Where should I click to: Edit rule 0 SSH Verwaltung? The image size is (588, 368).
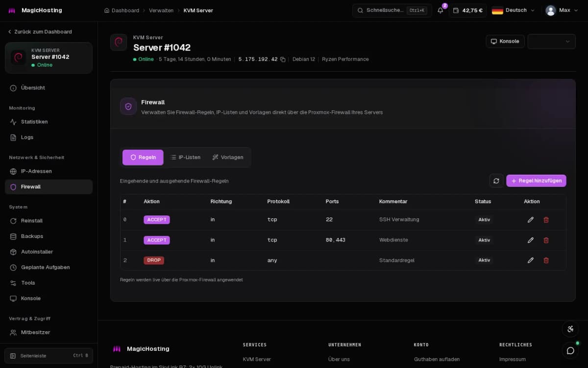point(530,220)
